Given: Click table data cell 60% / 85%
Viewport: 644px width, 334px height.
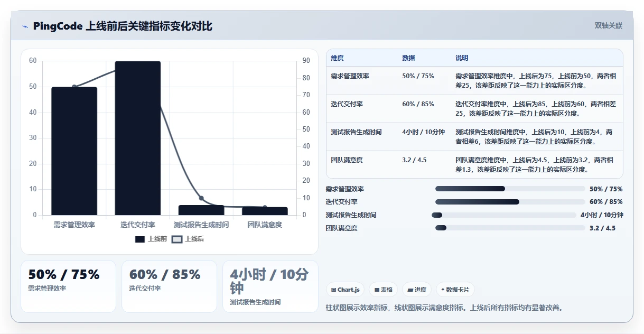Looking at the screenshot, I should tap(418, 104).
